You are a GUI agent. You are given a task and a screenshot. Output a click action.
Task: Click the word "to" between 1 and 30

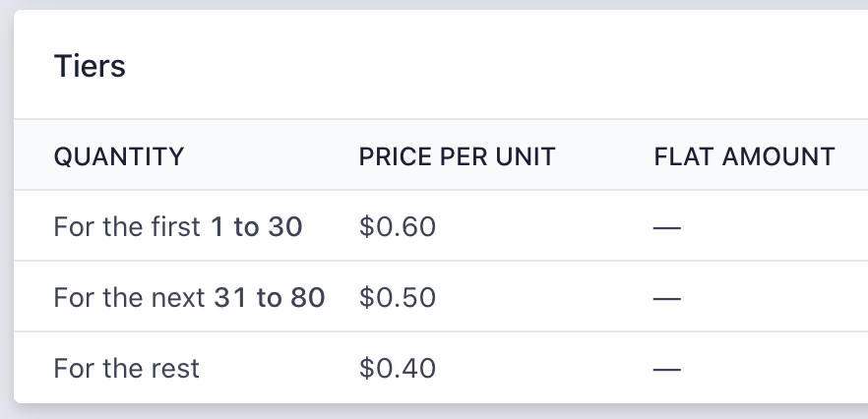pos(246,227)
